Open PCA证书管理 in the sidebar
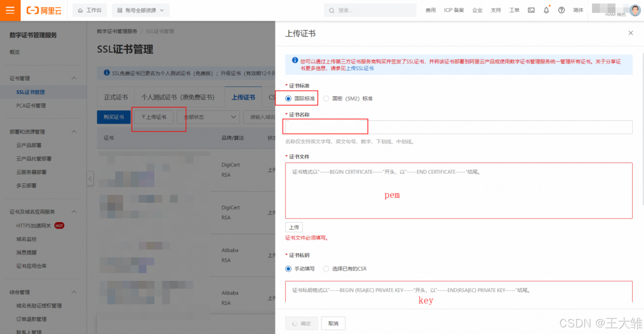The image size is (644, 334). pos(31,105)
